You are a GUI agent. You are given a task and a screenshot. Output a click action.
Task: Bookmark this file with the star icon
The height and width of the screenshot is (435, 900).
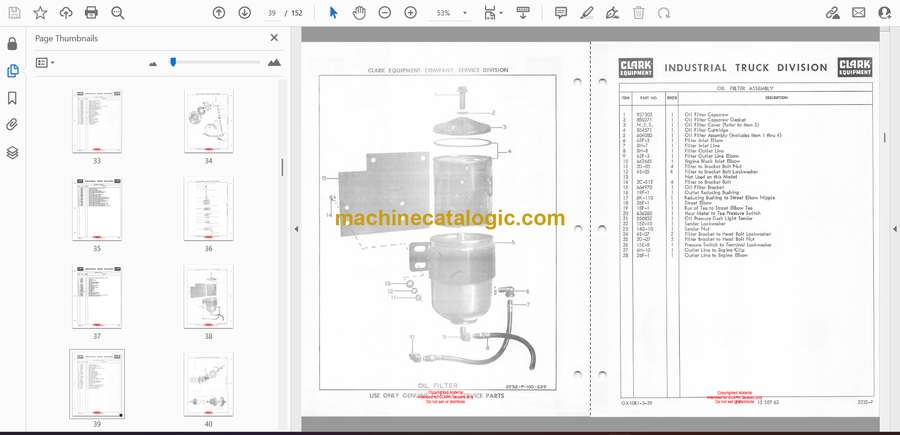[40, 13]
